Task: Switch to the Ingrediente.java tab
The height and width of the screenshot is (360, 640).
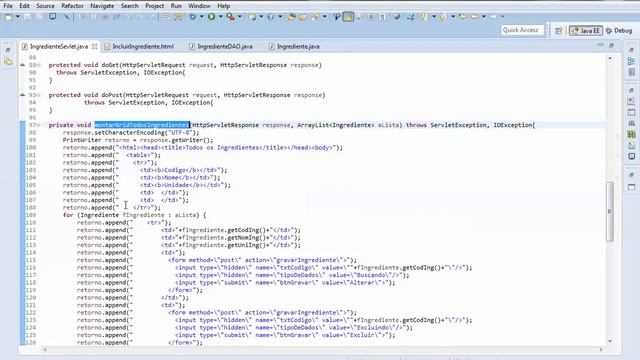Action: [x=294, y=47]
